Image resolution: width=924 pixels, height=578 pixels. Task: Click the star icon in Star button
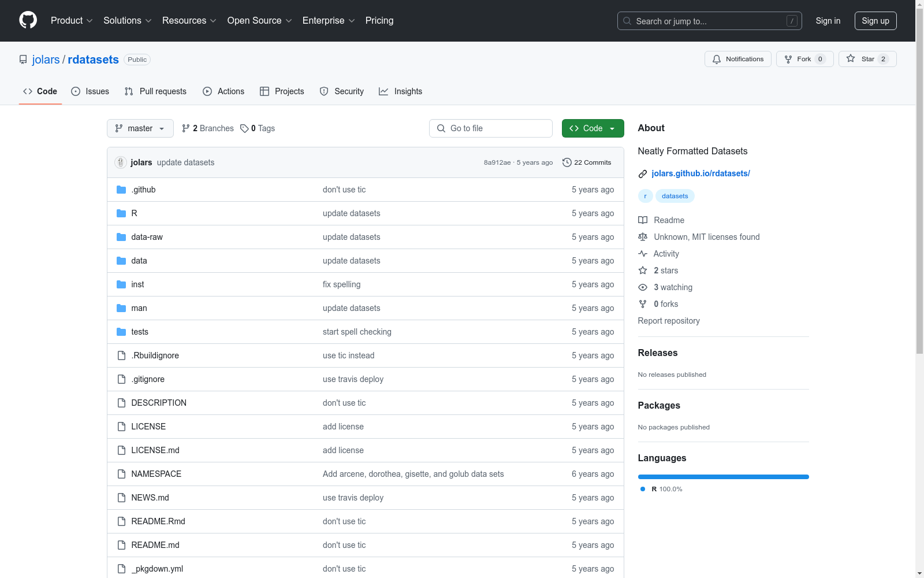[x=851, y=58]
